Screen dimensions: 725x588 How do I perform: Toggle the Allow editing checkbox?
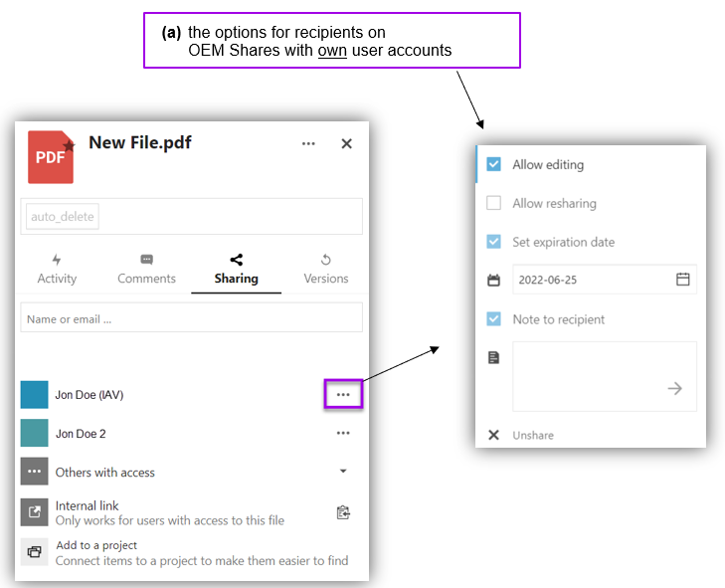click(493, 164)
